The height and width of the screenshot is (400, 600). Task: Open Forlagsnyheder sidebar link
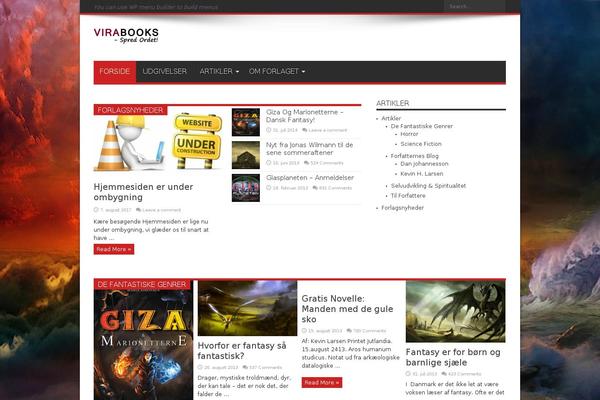(x=403, y=208)
